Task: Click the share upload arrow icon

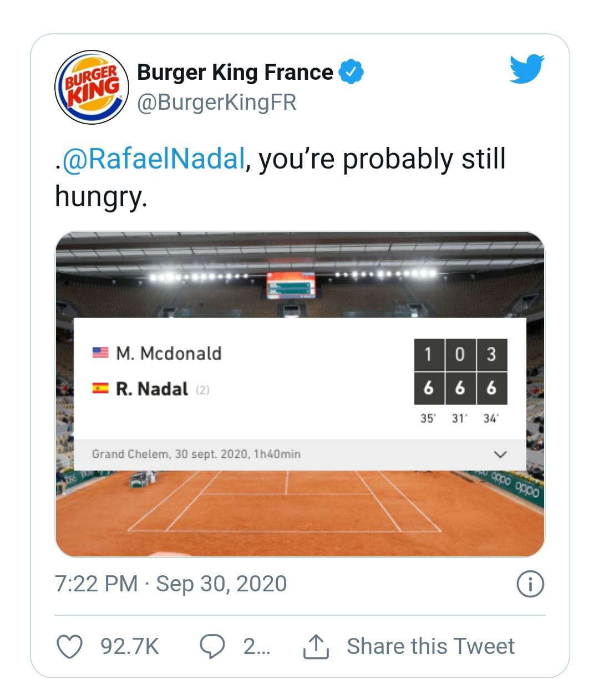Action: [316, 647]
